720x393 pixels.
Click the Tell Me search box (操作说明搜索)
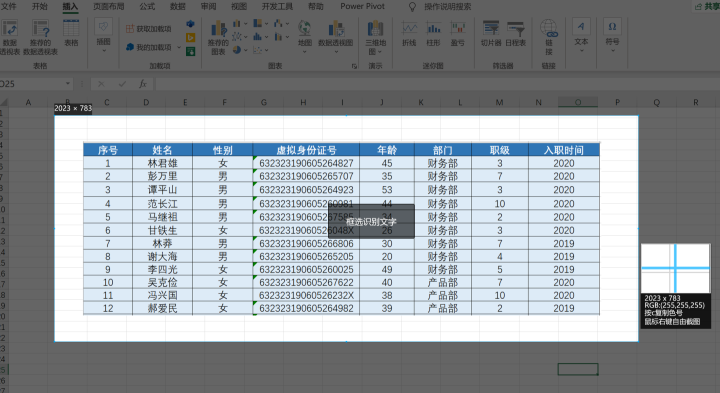(447, 6)
